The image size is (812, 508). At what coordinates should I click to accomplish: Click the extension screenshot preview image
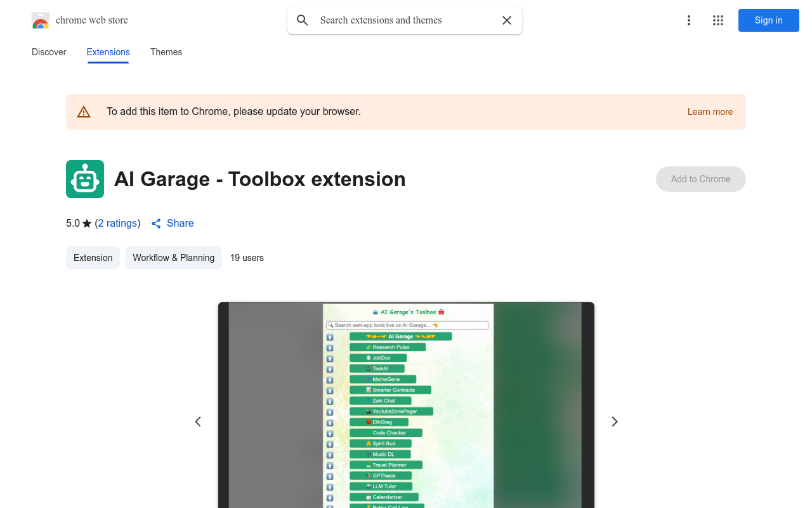point(406,405)
